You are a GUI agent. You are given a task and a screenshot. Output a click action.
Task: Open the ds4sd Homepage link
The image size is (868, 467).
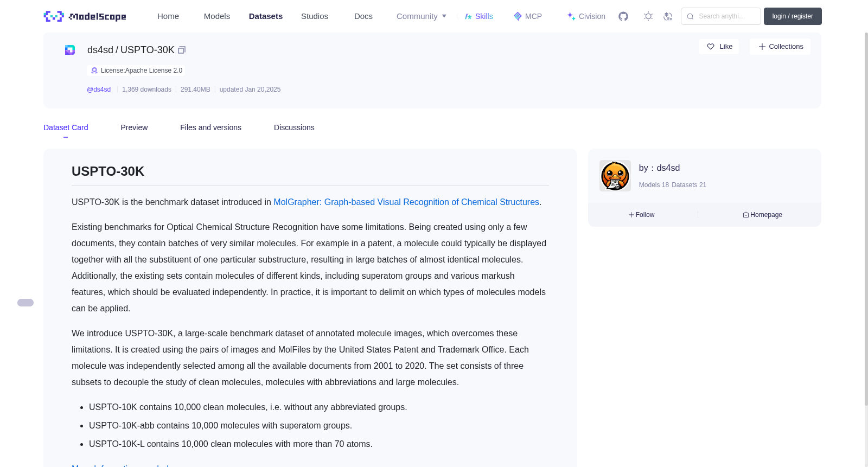[x=763, y=215]
